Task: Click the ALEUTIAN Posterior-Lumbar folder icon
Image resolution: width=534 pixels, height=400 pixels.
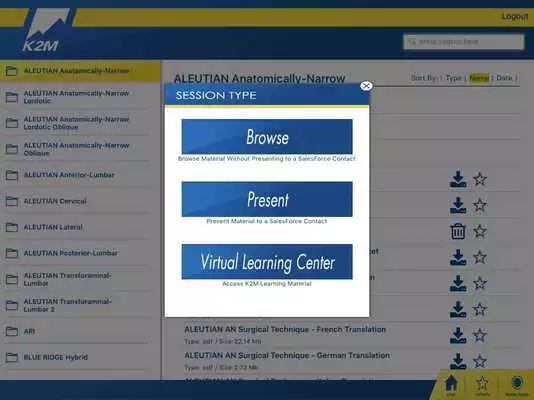Action: click(12, 253)
